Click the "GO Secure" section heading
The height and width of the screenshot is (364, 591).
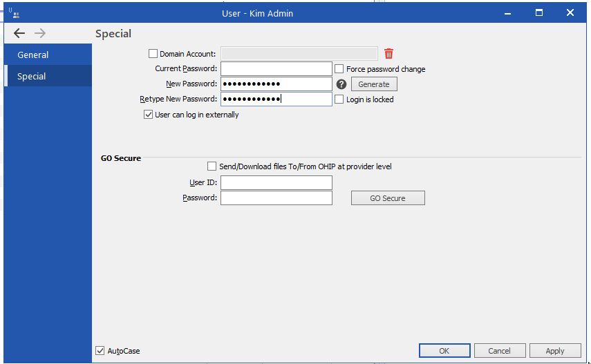click(120, 158)
